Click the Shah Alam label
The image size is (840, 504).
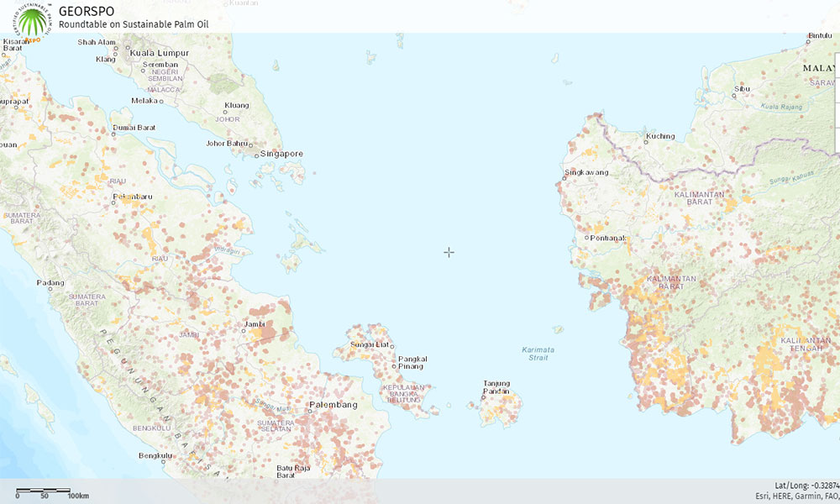click(x=97, y=42)
